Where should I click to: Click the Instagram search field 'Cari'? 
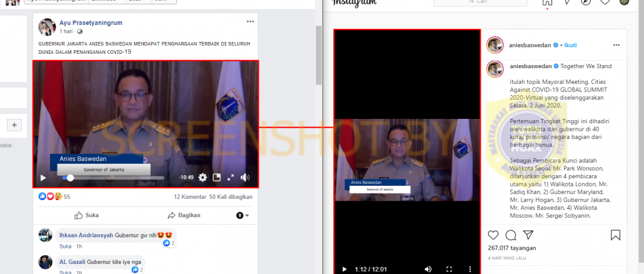click(480, 2)
